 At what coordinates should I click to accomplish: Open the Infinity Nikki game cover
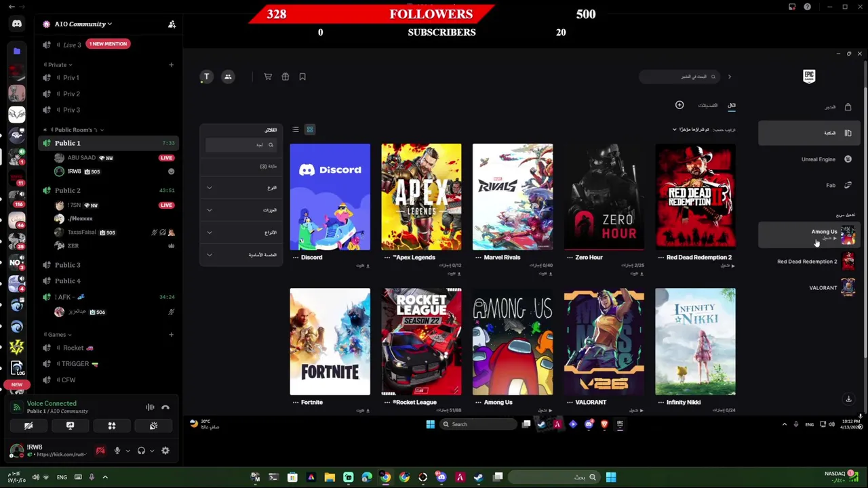pos(695,342)
